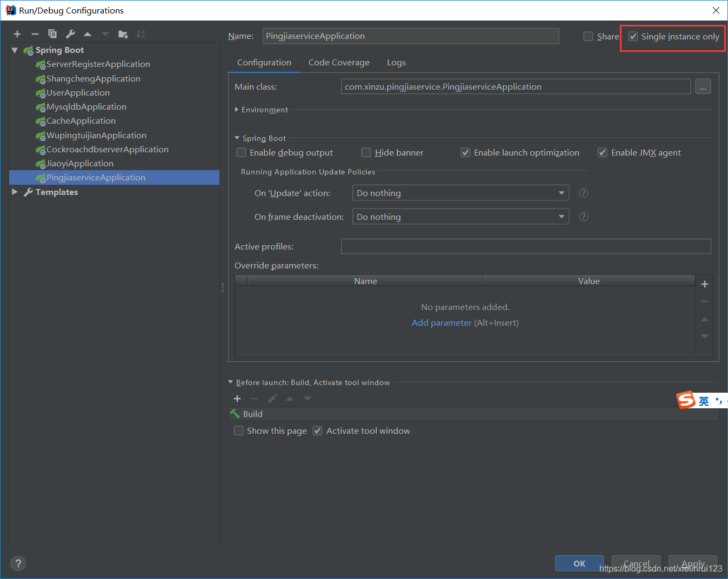Remove the before launch task

tap(255, 399)
